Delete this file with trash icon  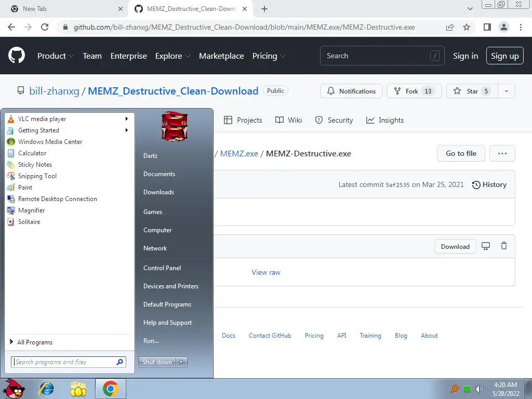504,246
